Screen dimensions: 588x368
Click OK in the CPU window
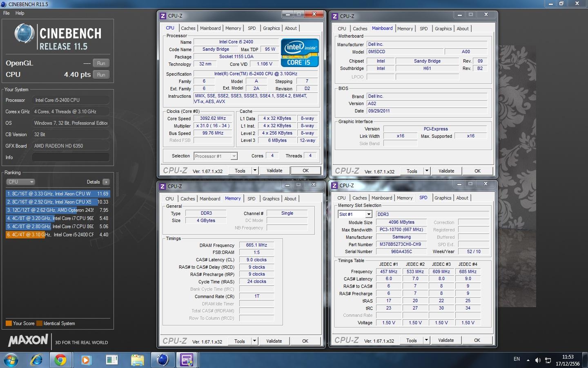[x=305, y=171]
